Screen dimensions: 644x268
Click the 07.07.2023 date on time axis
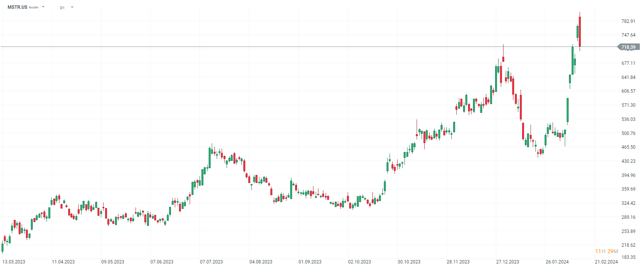click(211, 262)
